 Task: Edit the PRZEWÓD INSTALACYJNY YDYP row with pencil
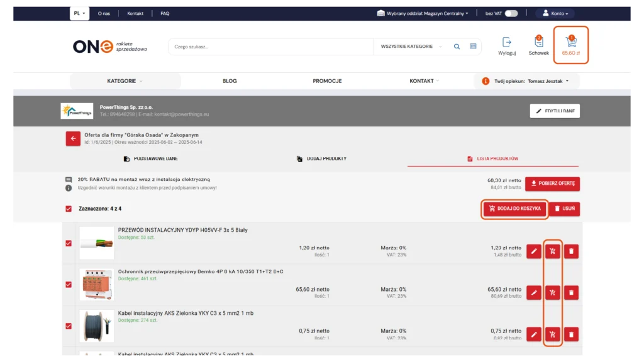tap(533, 251)
